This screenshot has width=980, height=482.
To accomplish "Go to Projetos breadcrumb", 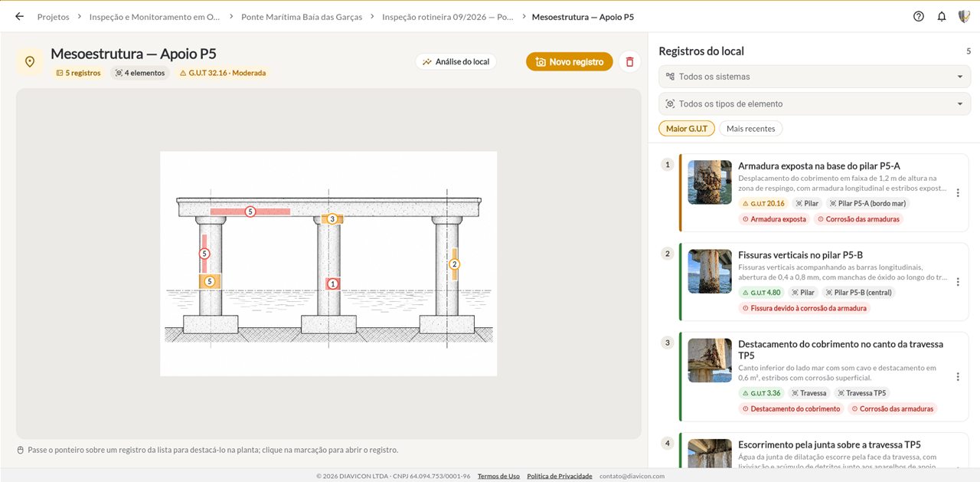I will coord(53,16).
